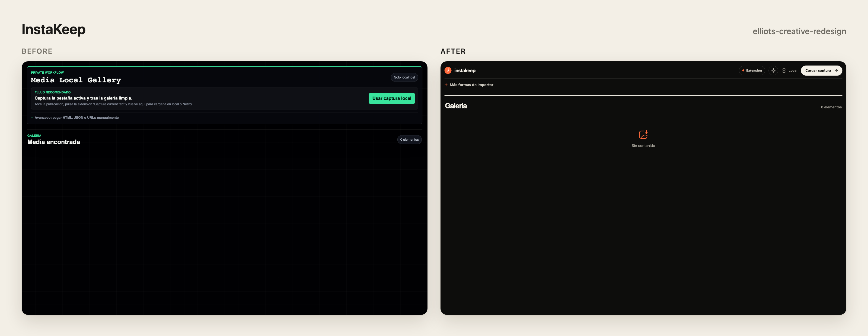Click the Local label in After header
Screen dimensions: 868x336
(793, 70)
